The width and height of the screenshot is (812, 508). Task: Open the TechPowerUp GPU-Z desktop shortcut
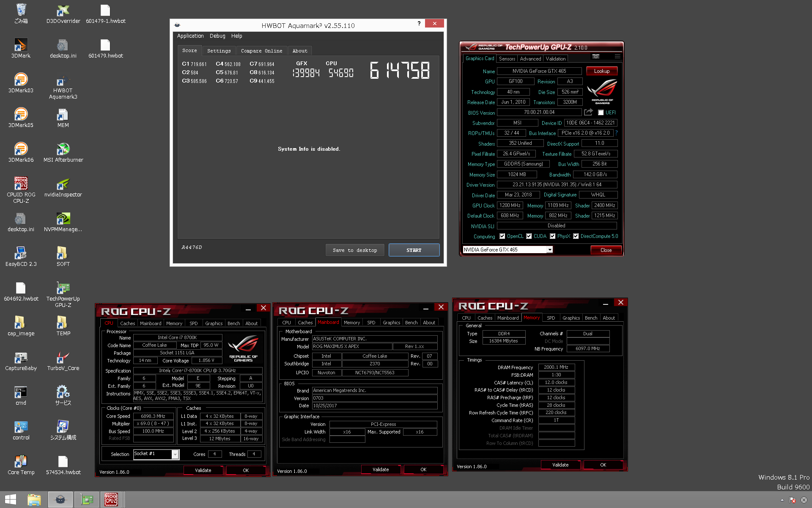tap(63, 295)
